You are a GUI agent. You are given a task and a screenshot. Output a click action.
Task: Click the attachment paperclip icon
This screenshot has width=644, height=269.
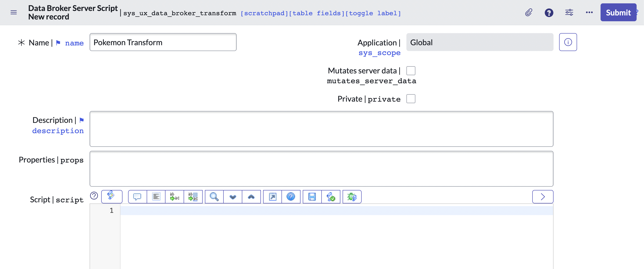pos(528,13)
